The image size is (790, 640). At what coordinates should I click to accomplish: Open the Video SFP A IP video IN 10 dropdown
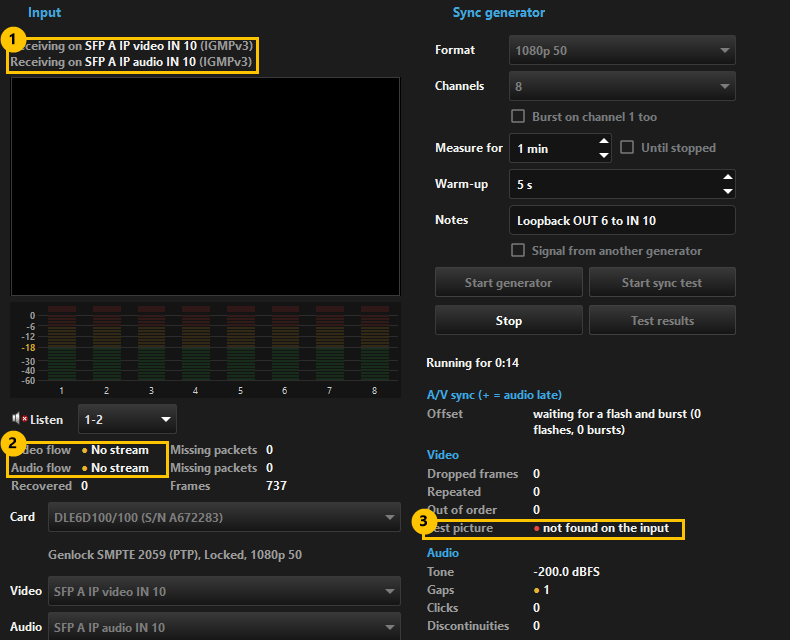click(x=224, y=591)
